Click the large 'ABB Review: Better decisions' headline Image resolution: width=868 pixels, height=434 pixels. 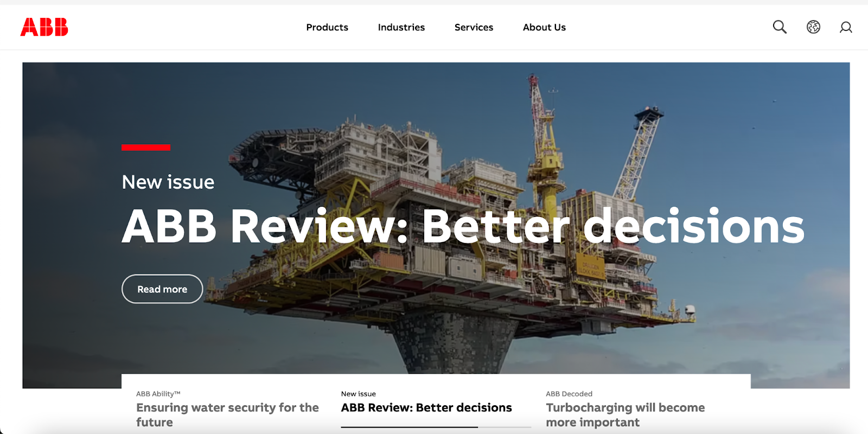tap(463, 226)
